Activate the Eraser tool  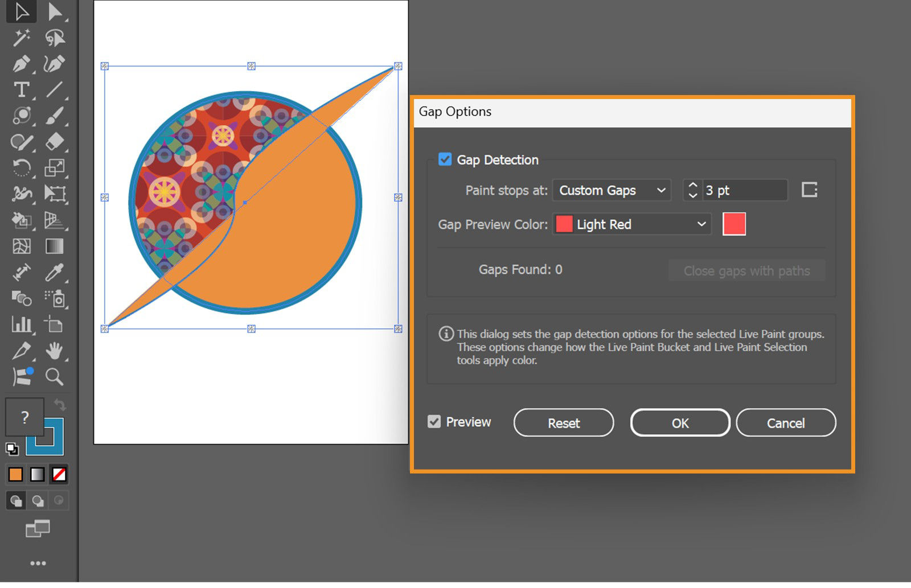pyautogui.click(x=55, y=141)
